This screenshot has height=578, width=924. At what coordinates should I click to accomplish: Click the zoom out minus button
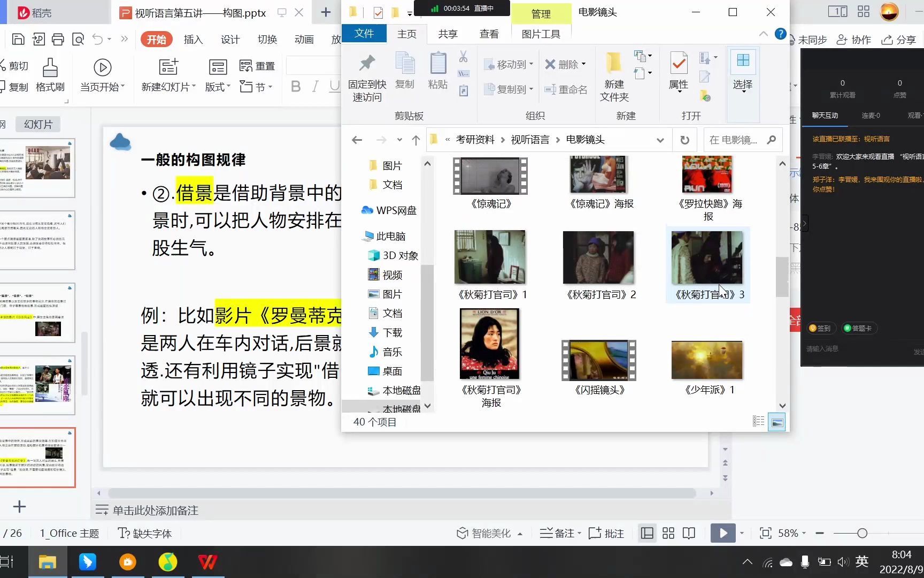click(x=820, y=533)
